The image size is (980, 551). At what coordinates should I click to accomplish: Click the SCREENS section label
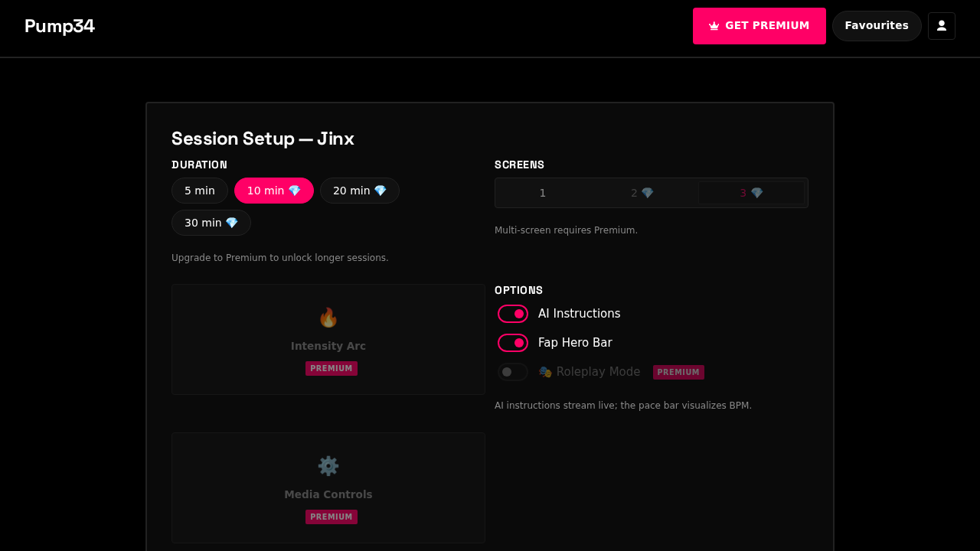point(519,165)
